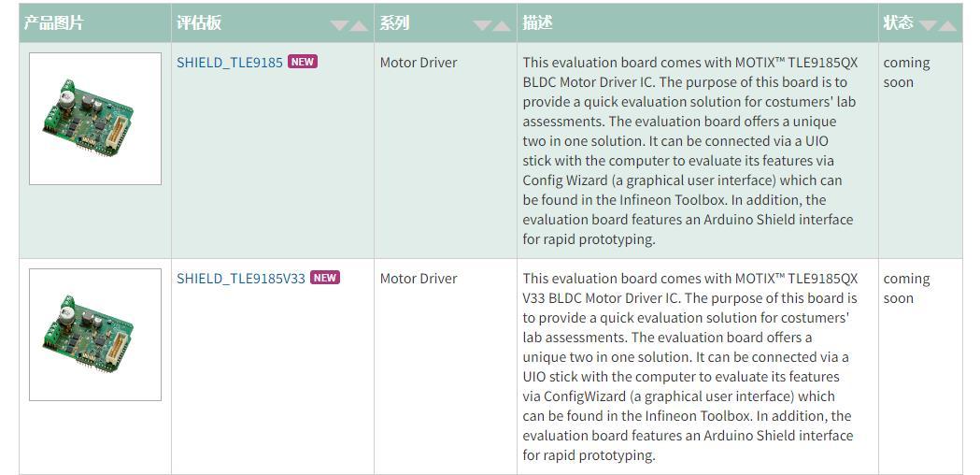Viewport: 980px width, 475px height.
Task: Click the 系列 column header label
Action: point(394,22)
